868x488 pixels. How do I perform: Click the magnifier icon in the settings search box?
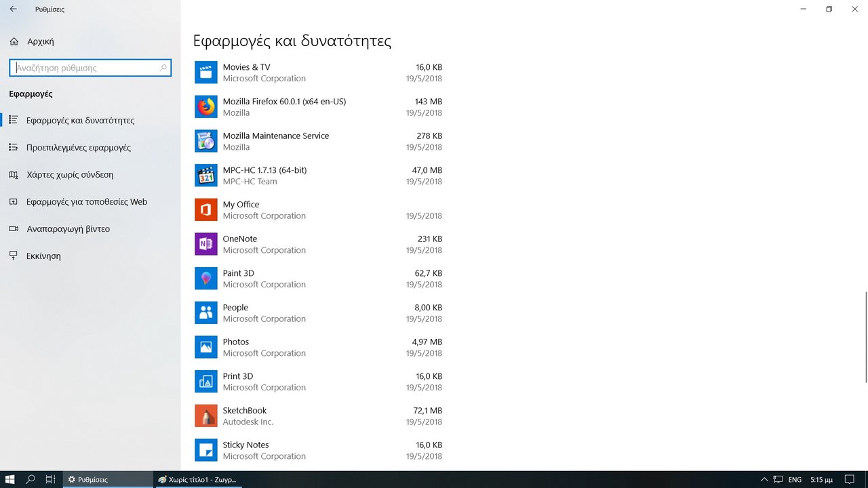click(x=163, y=68)
